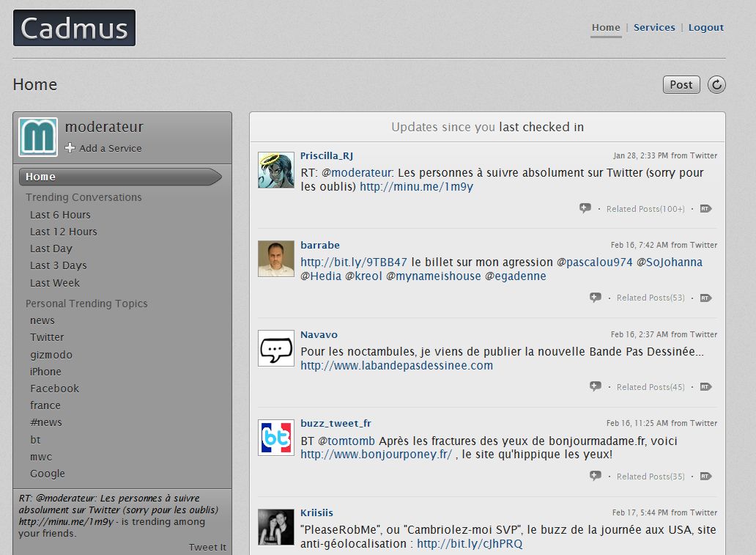
Task: Open the Priscilla_RJ username link
Action: 327,156
